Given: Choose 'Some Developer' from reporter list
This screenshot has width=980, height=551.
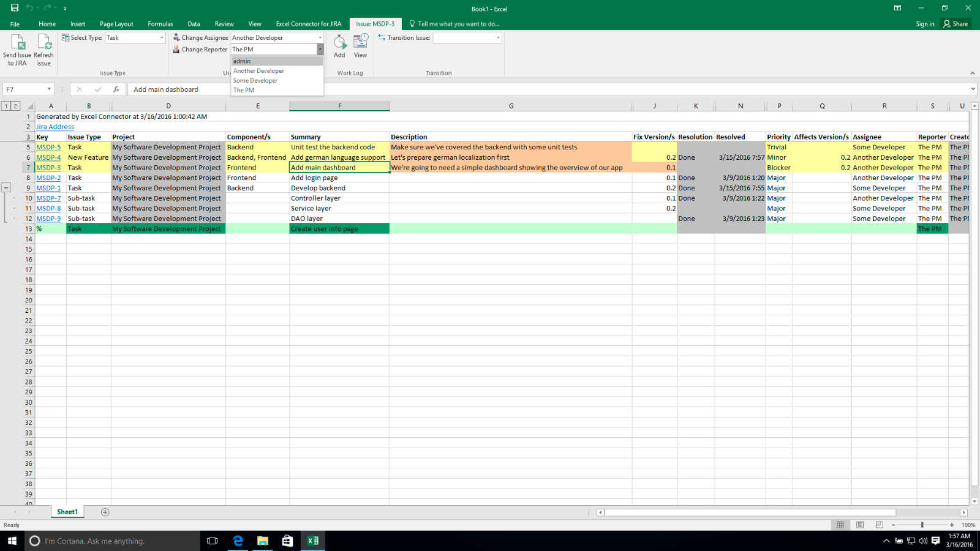Looking at the screenshot, I should point(255,81).
